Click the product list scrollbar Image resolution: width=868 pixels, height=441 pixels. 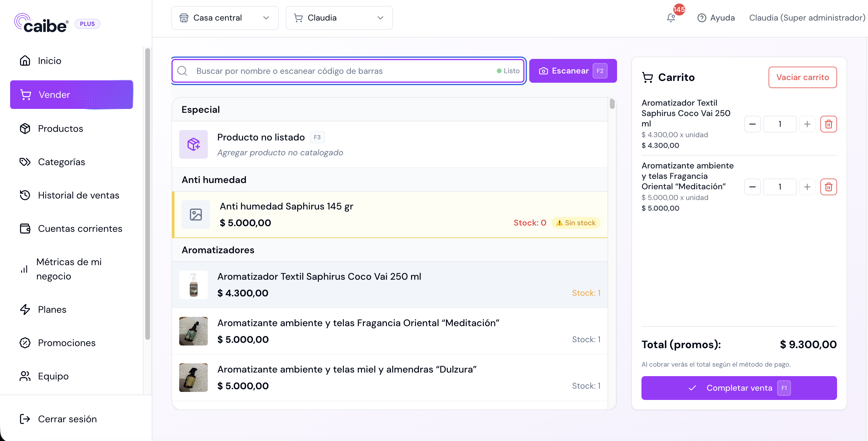(x=612, y=104)
